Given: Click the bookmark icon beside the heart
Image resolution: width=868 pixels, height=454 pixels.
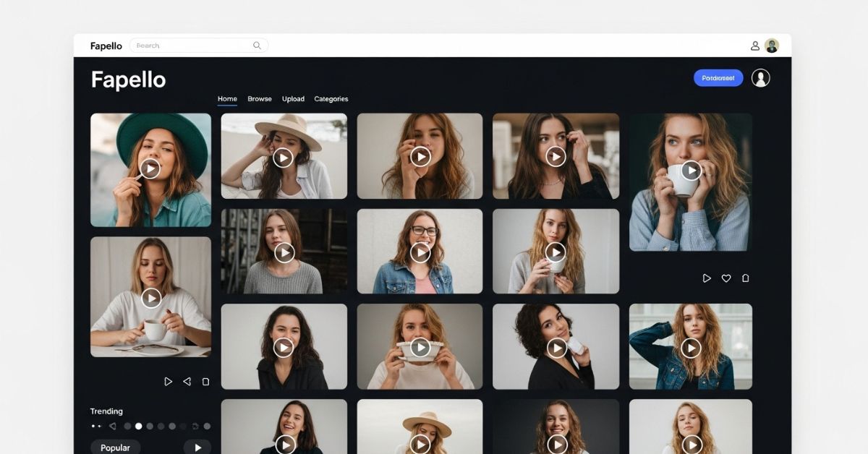Looking at the screenshot, I should point(746,278).
